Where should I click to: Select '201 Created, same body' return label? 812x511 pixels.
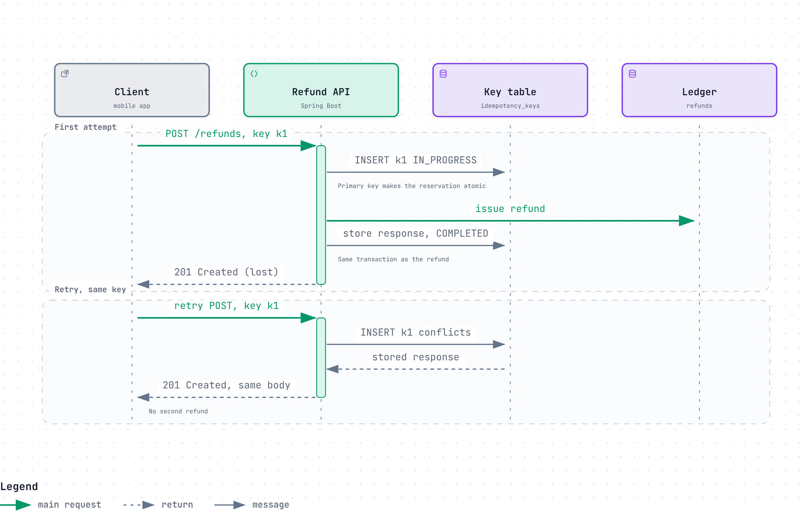pos(227,385)
